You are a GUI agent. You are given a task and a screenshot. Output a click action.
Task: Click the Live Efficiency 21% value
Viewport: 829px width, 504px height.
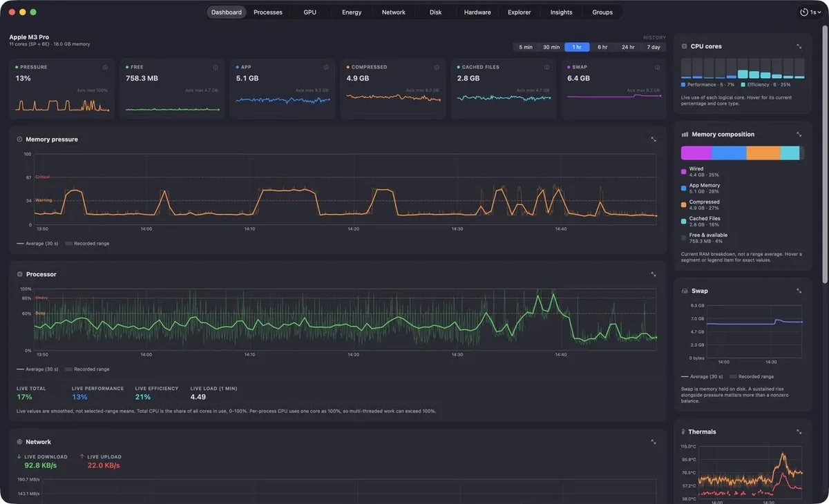pyautogui.click(x=143, y=397)
